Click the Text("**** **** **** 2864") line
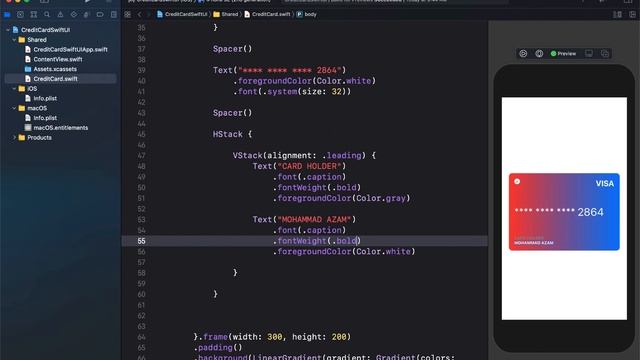Viewport: 640px width, 360px height. click(x=280, y=70)
